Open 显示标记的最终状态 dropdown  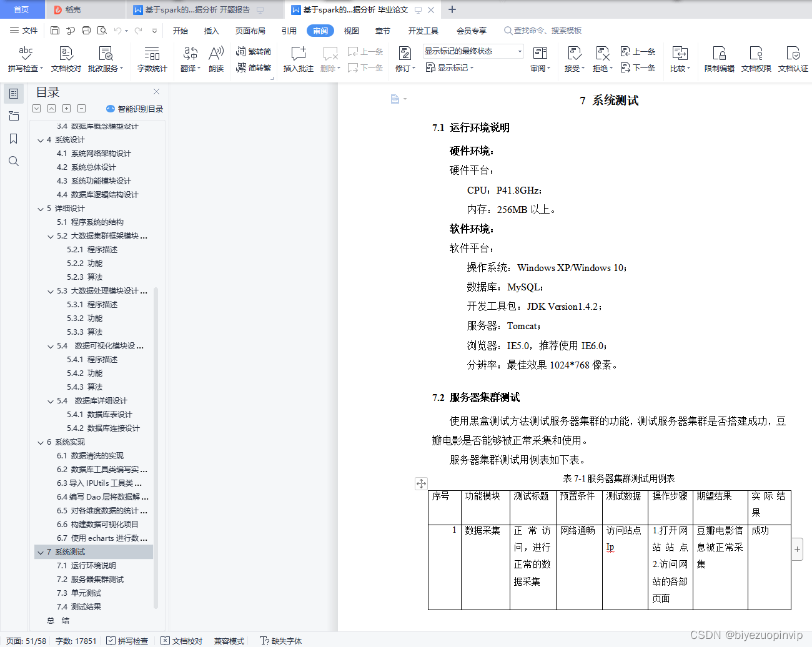(473, 51)
